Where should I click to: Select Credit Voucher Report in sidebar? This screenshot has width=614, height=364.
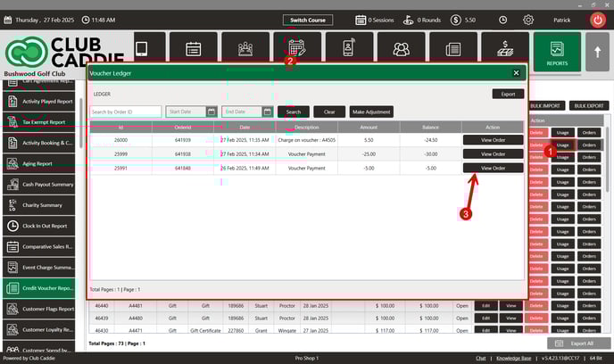pyautogui.click(x=38, y=288)
